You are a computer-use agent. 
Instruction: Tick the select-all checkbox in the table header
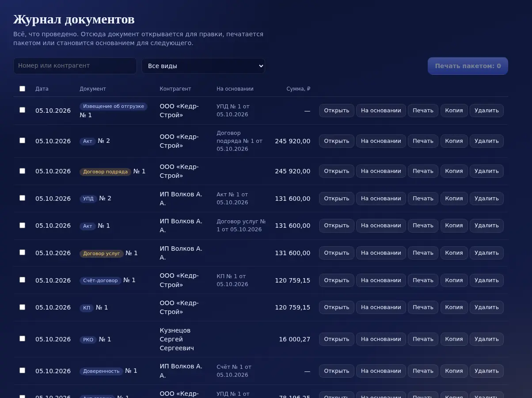[x=23, y=88]
